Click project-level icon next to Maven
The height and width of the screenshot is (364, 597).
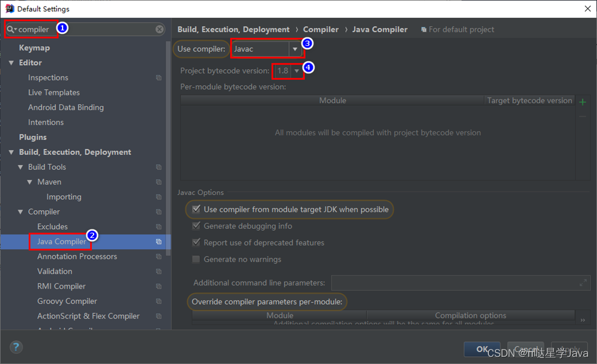(x=159, y=182)
